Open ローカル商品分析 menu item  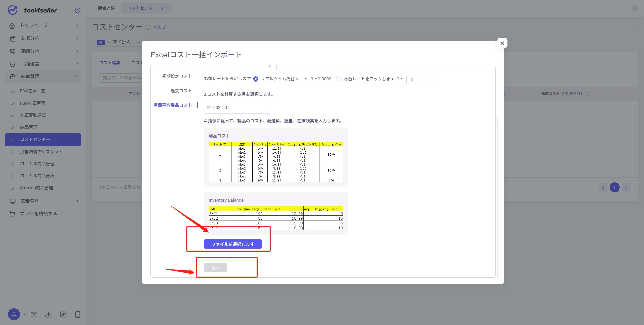click(x=37, y=176)
